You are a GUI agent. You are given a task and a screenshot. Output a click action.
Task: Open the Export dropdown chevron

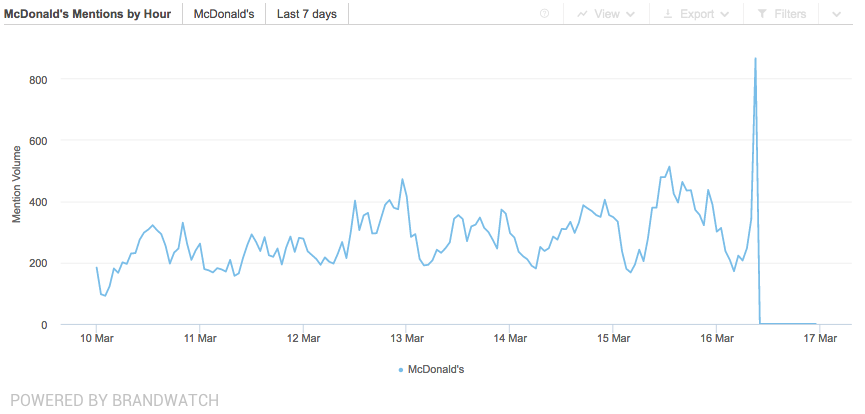click(x=723, y=14)
